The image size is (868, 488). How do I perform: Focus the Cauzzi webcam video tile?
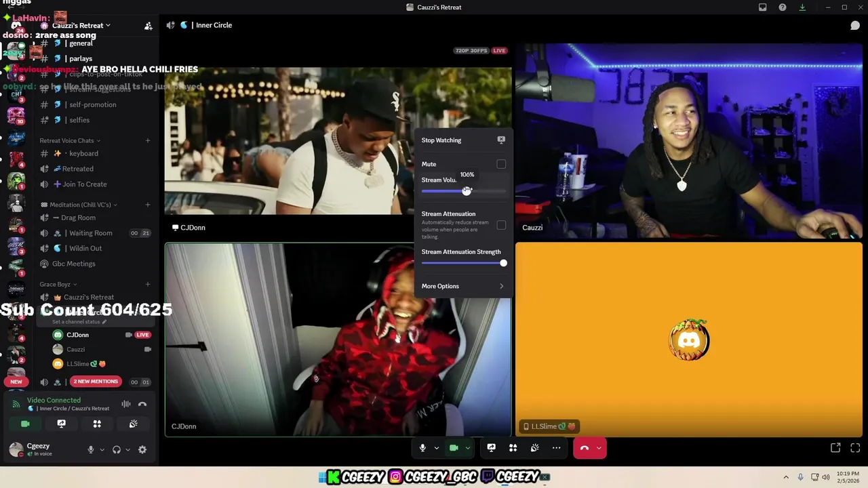coord(688,141)
